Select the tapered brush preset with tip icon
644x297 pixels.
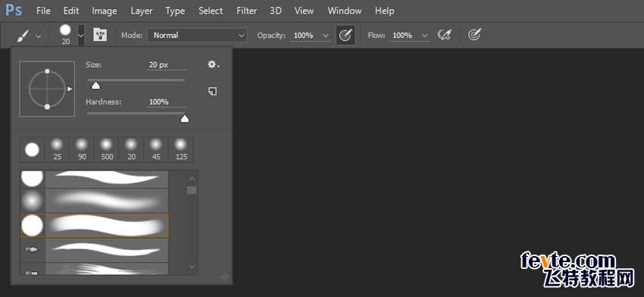click(x=95, y=250)
